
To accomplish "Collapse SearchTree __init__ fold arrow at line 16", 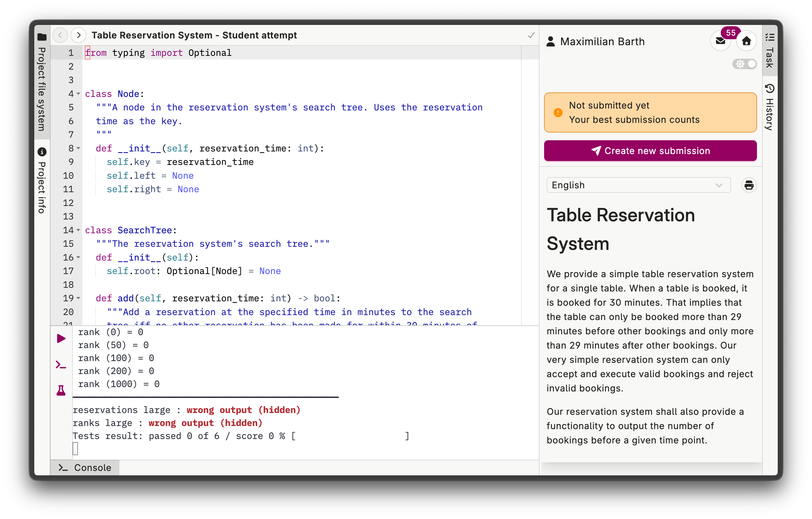I will pos(78,257).
